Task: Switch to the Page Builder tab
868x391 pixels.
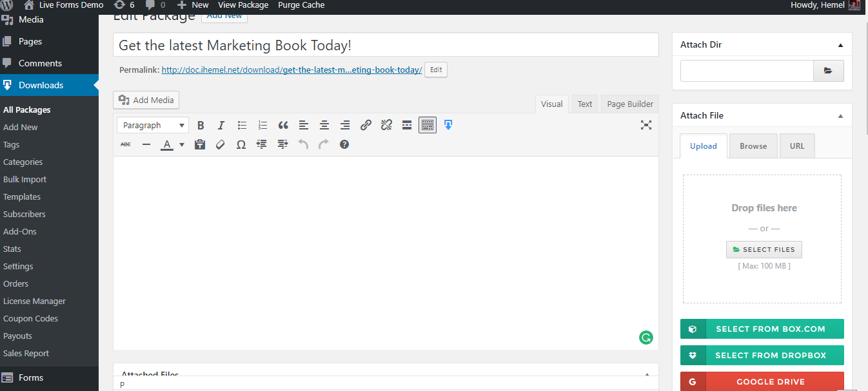Action: [630, 104]
